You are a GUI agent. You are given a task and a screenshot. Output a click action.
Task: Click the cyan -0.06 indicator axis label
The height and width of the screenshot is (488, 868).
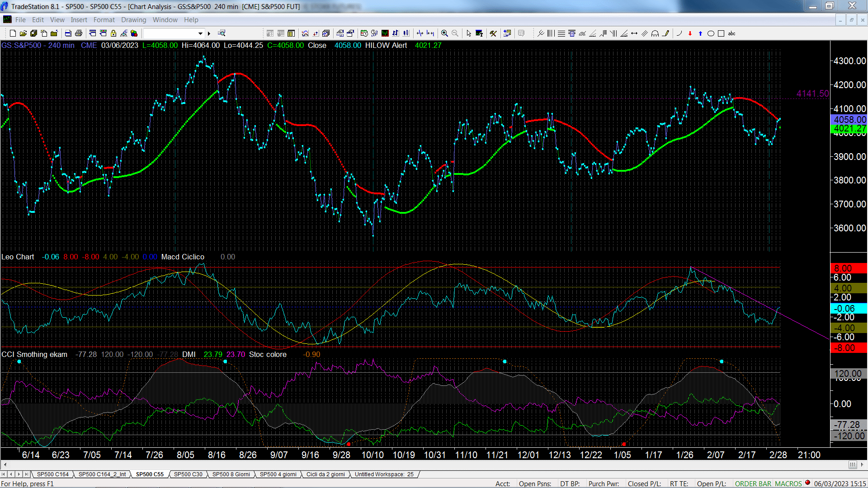coord(849,309)
